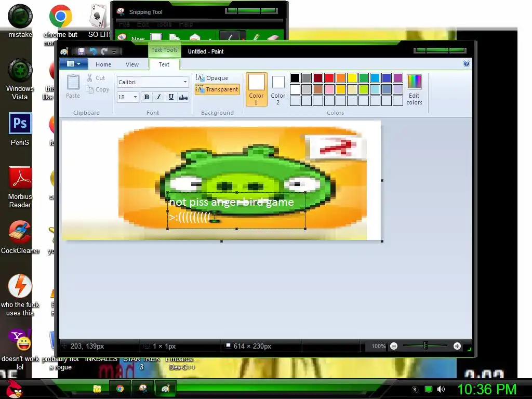Switch to the View ribbon tab
The width and height of the screenshot is (532, 399).
[x=132, y=64]
